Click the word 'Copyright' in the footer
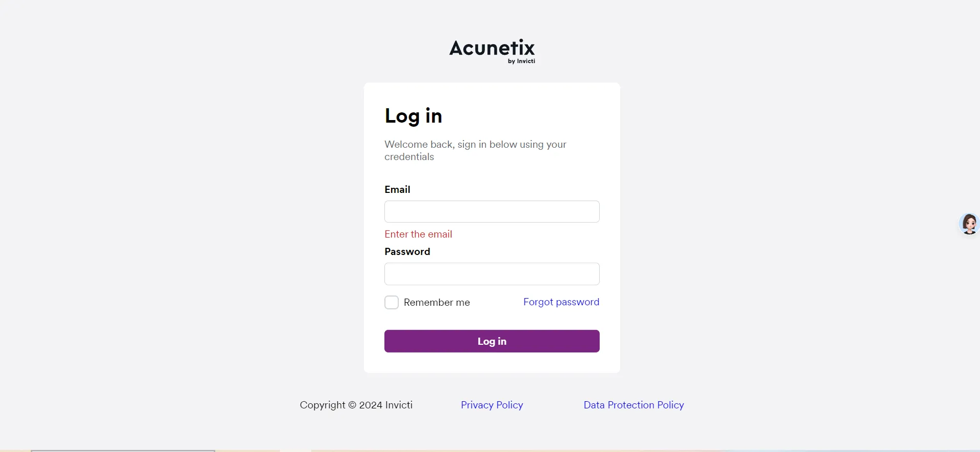Image resolution: width=980 pixels, height=452 pixels. 322,405
